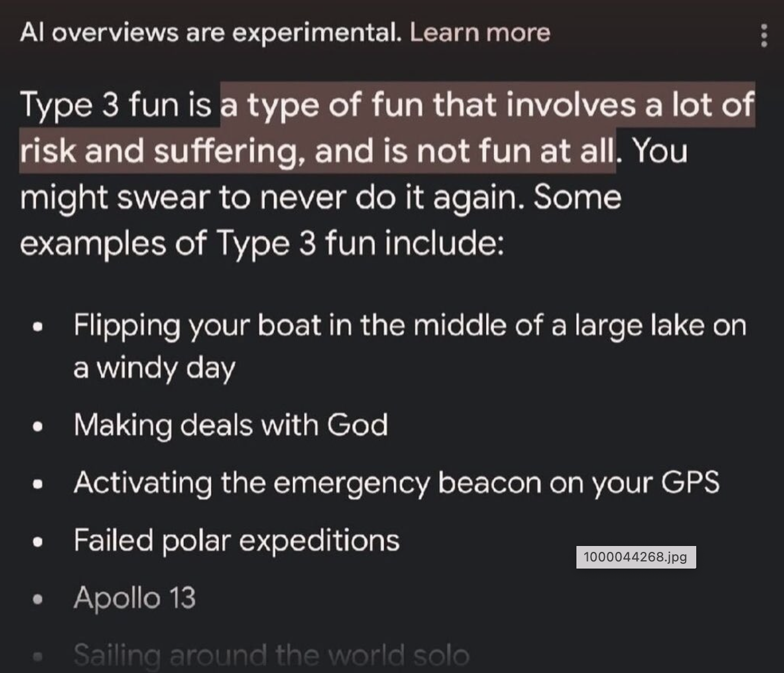Screen dimensions: 784x673
Task: Select the "Flipping your boat" list item
Action: coord(409,325)
